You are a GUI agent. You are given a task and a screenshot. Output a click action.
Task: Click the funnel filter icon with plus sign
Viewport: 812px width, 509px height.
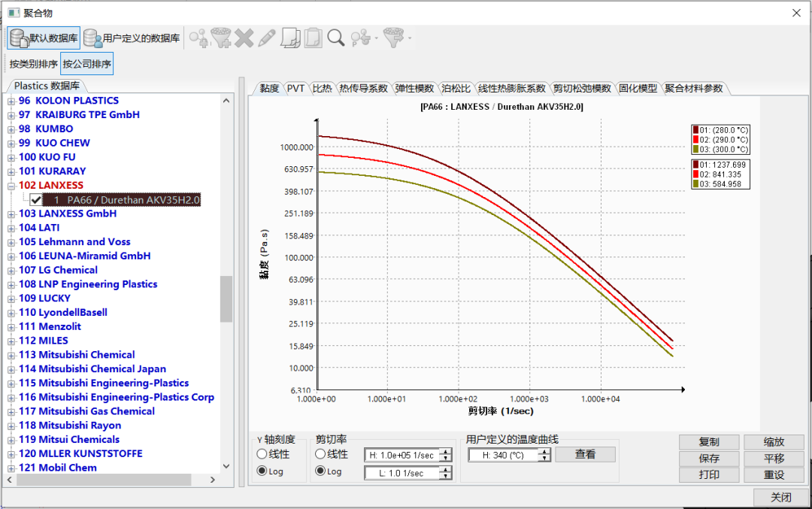click(220, 38)
